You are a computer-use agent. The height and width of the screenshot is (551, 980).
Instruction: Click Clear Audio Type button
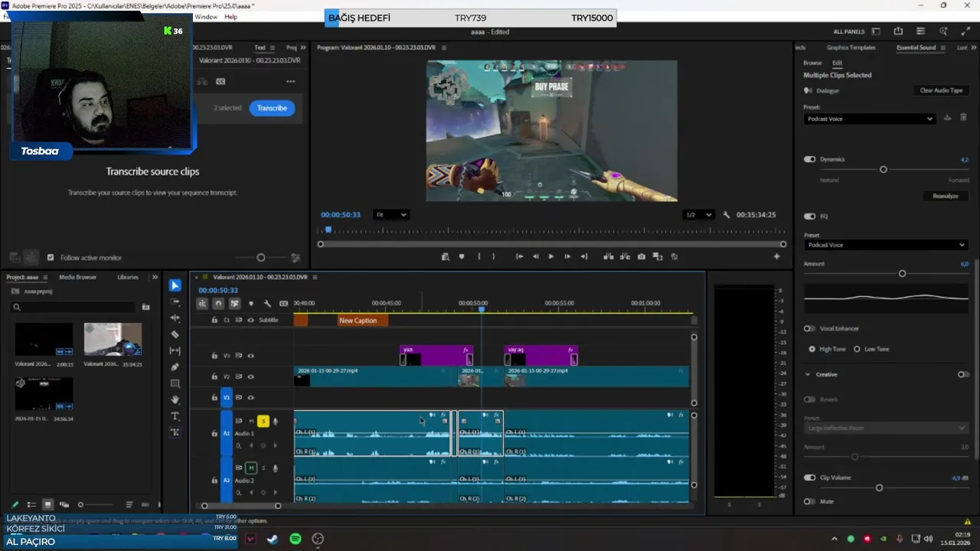coord(941,90)
